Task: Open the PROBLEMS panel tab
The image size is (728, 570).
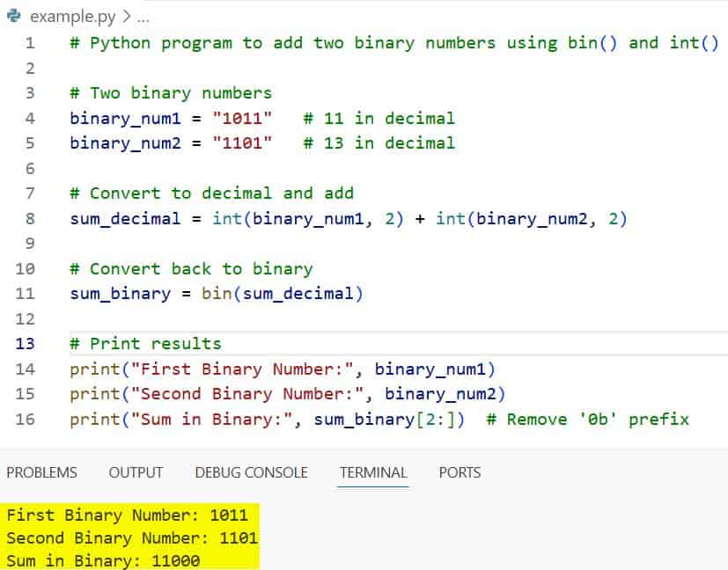Action: tap(41, 472)
